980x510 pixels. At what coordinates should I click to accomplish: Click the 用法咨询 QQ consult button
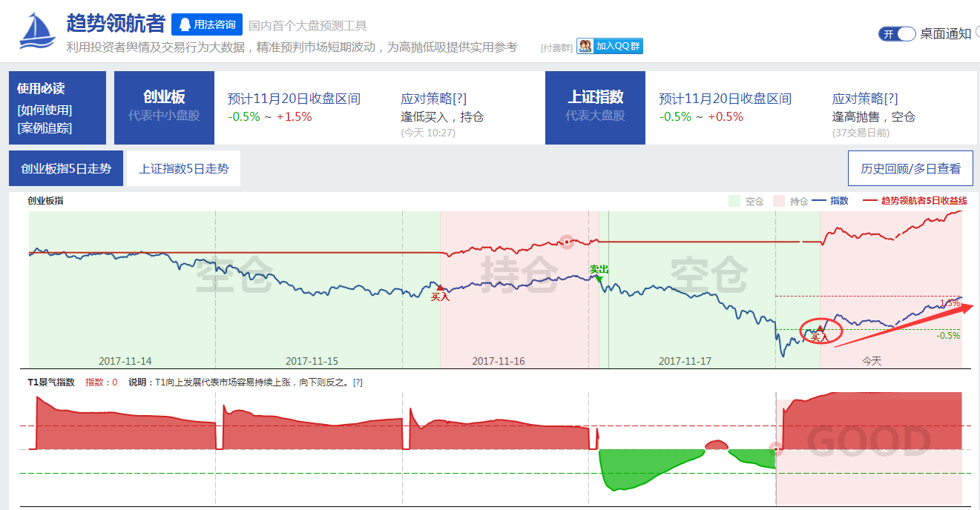[x=207, y=24]
